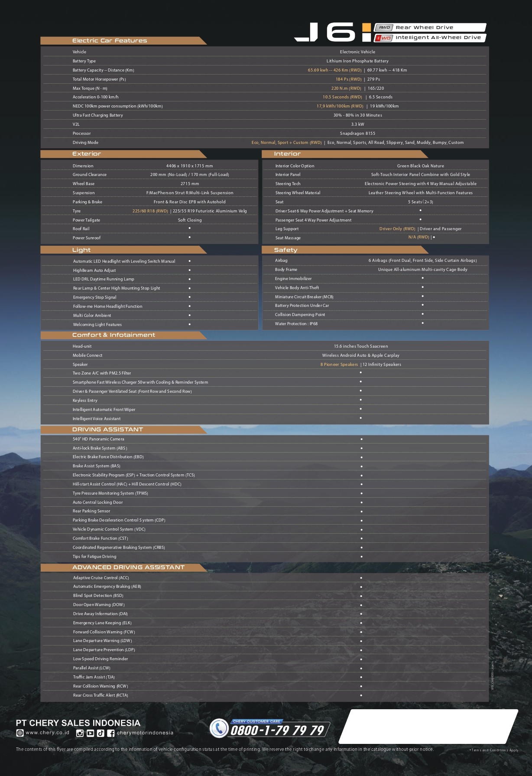Viewport: 532px width, 776px height.
Task: Click the red iWD badge
Action: click(384, 38)
